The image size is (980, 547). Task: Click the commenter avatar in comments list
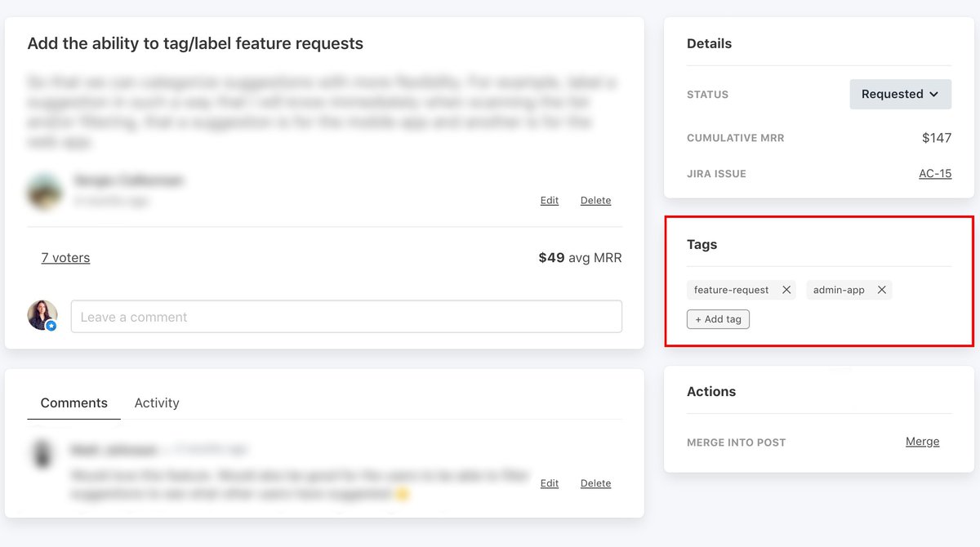tap(42, 454)
